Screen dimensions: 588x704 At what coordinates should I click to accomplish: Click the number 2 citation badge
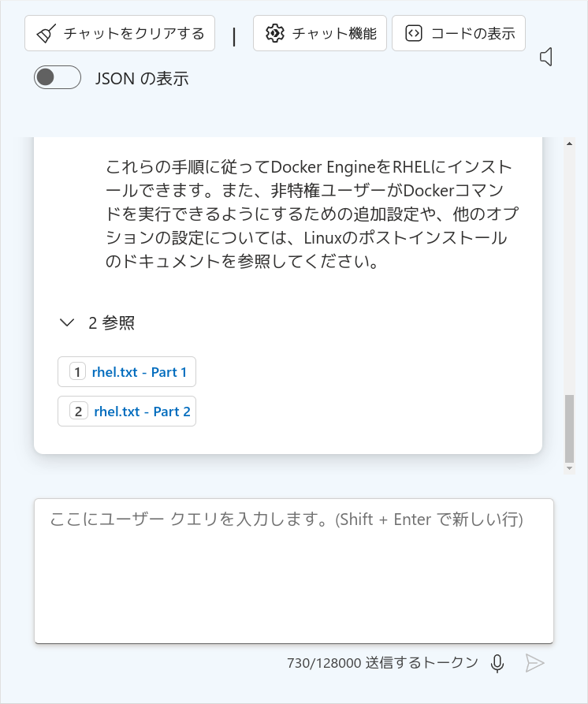(x=79, y=412)
